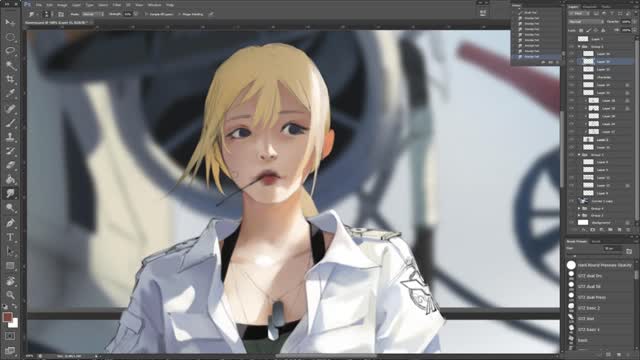Toggle visibility of Group 5
The height and width of the screenshot is (360, 640).
pos(571,155)
